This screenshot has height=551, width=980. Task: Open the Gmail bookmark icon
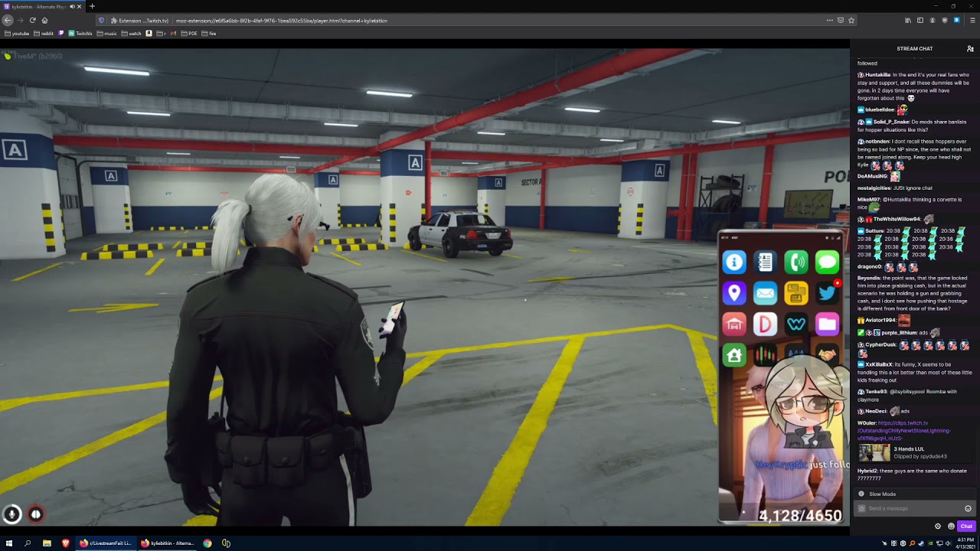(x=174, y=34)
